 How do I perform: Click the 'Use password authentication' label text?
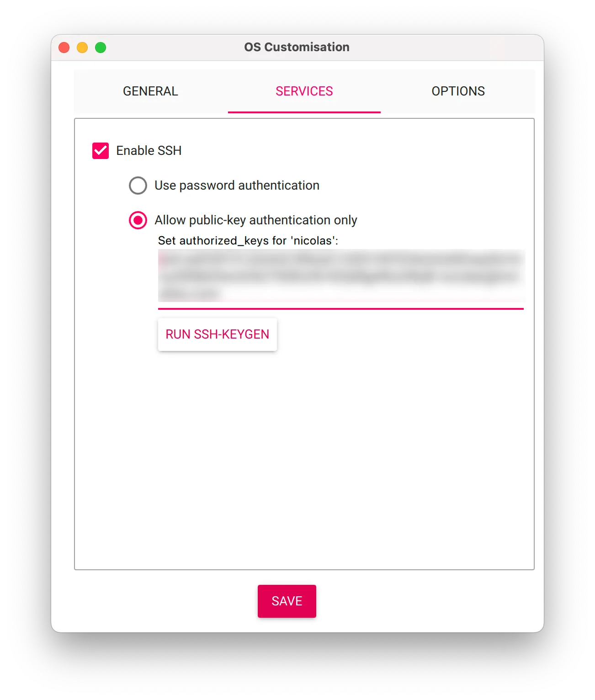(x=237, y=186)
